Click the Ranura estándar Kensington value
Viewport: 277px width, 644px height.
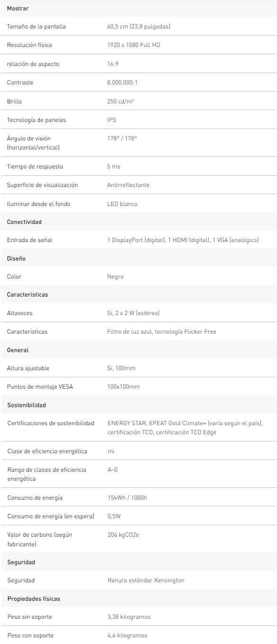point(146,580)
